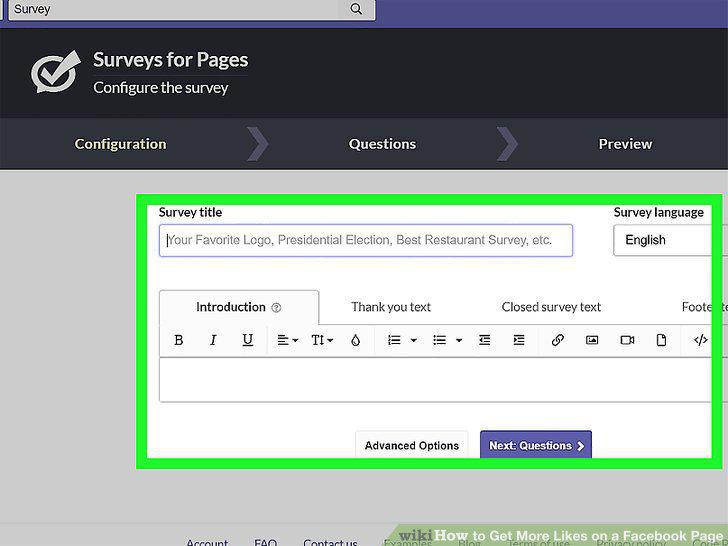Viewport: 728px width, 546px height.
Task: Click the Next: Questions button
Action: click(536, 445)
